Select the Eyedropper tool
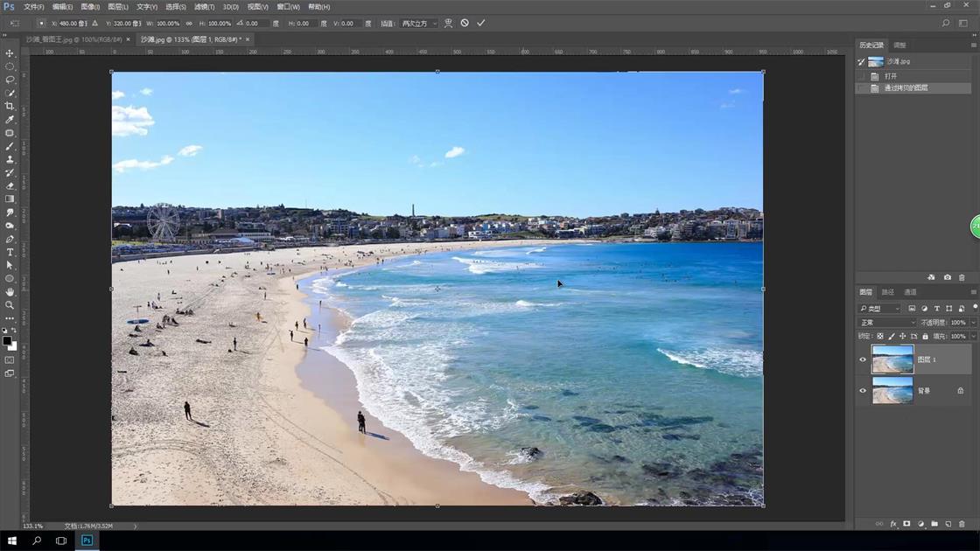 [x=10, y=120]
